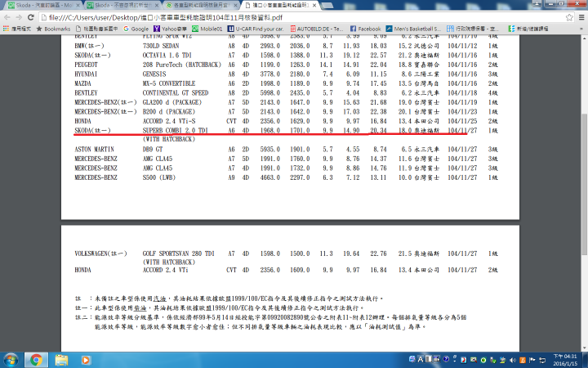Open the IME help question mark icon
The width and height of the screenshot is (588, 368).
[x=446, y=359]
